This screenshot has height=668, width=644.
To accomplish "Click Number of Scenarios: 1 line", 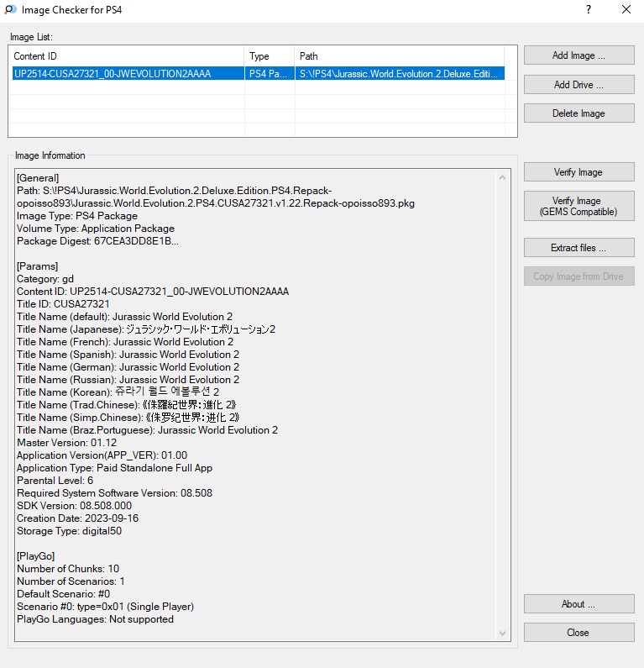I will pos(71,581).
